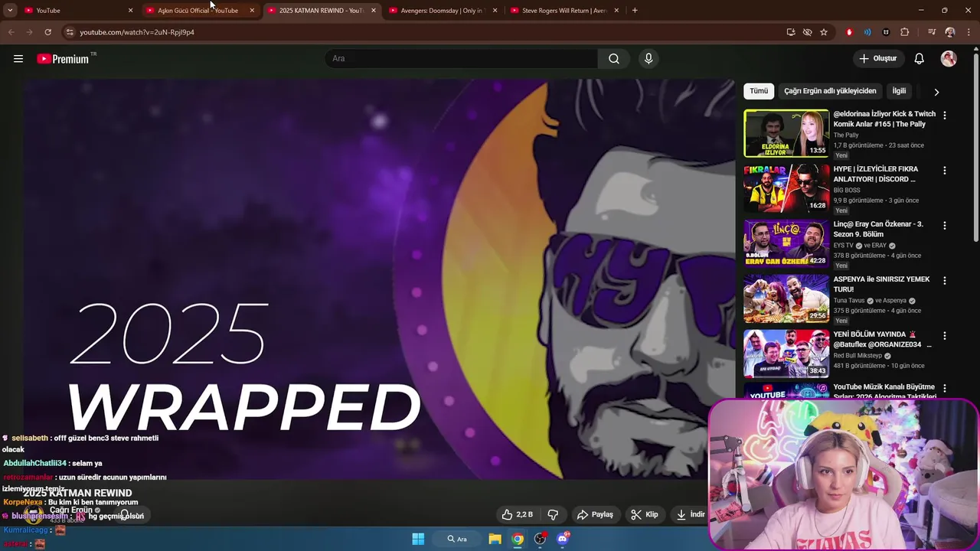Open the red hand ad-blocker extension
This screenshot has width=980, height=551.
pyautogui.click(x=849, y=32)
